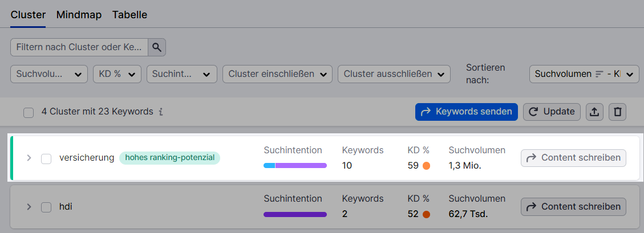Screen dimensions: 644x233
Task: Click the info icon beside Keywords count
Action: (161, 112)
